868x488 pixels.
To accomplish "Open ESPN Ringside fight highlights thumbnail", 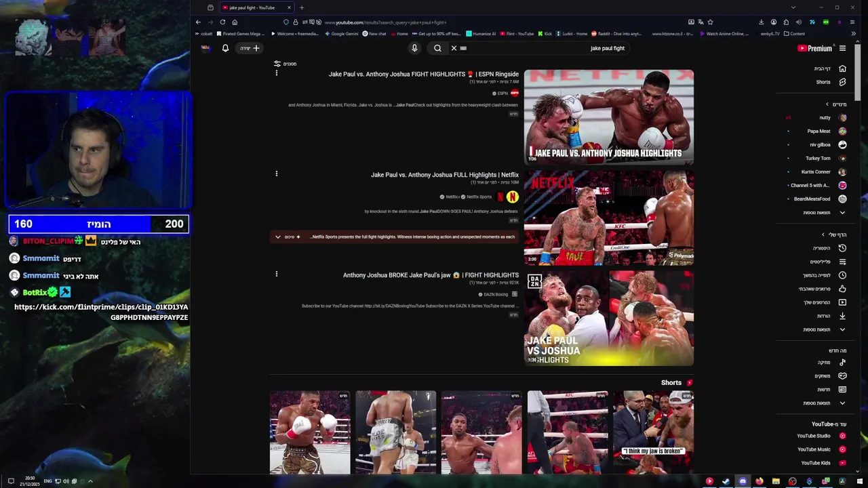I will click(609, 117).
